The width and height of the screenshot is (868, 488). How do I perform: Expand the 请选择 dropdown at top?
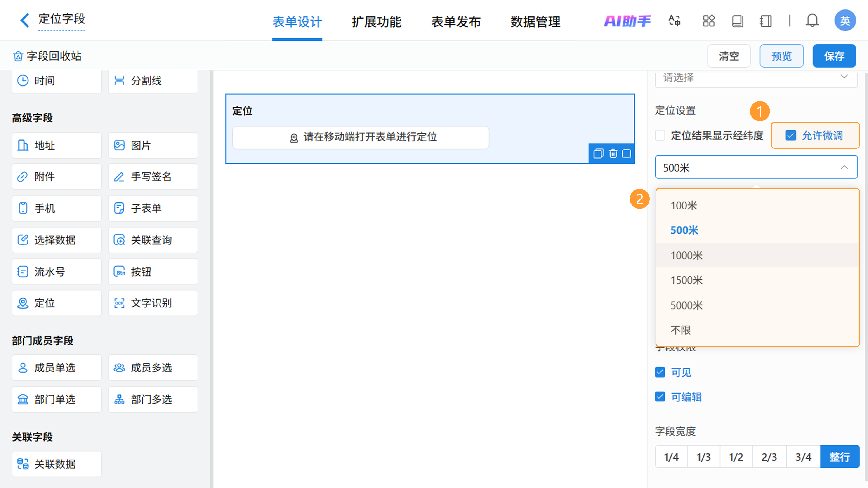tap(756, 78)
